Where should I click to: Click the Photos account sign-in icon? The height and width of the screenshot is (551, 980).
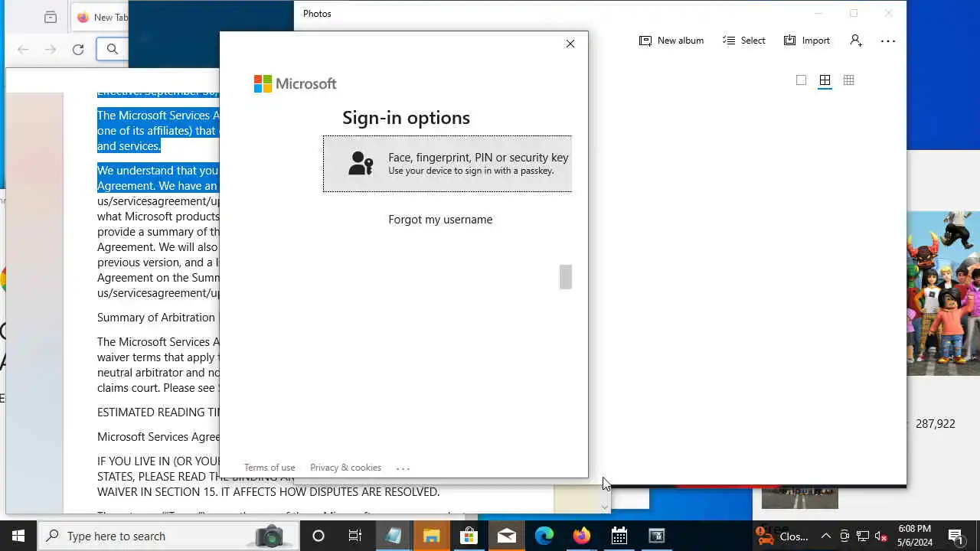coord(856,41)
